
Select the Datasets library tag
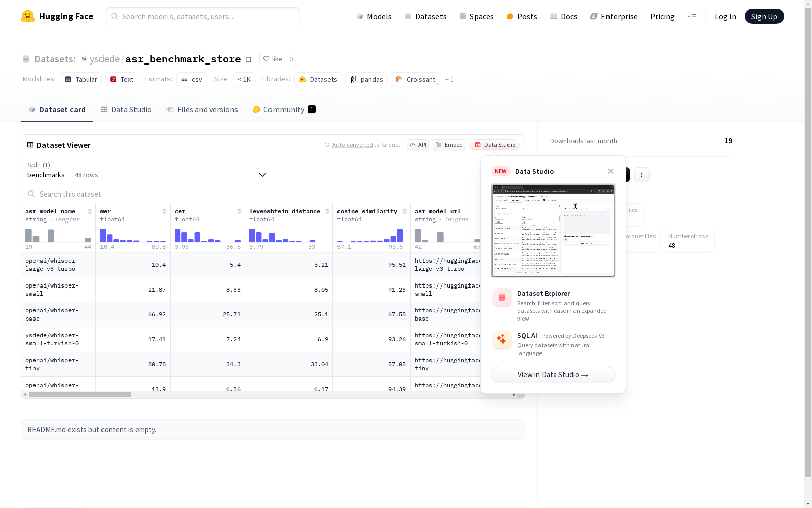(318, 79)
